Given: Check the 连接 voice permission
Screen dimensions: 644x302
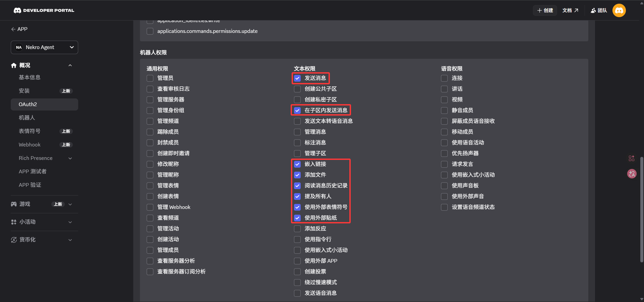Looking at the screenshot, I should (x=444, y=78).
